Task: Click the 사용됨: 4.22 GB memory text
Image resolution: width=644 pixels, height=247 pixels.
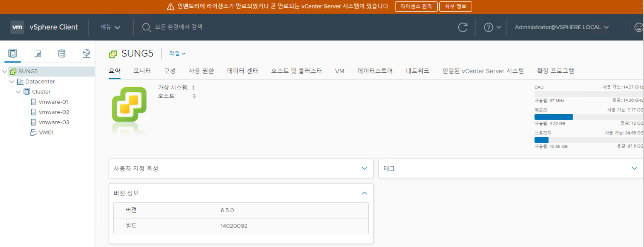Action: coord(550,124)
